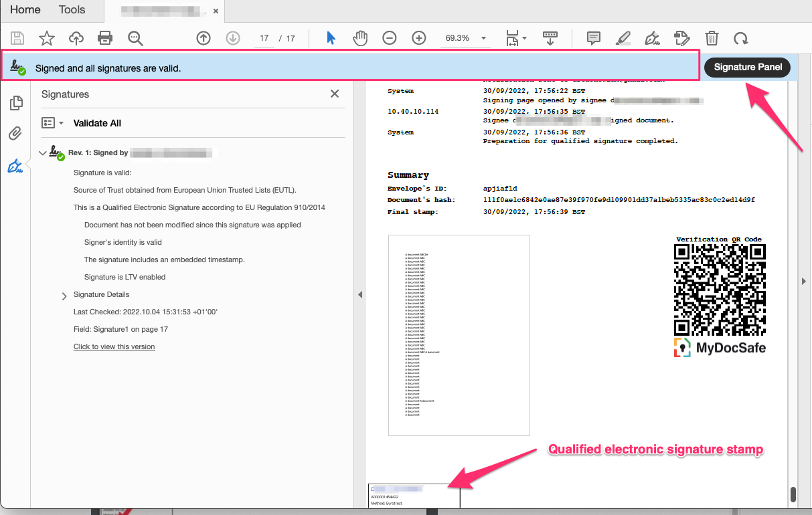
Task: Collapse the Rev. 1 signature entry
Action: point(43,153)
